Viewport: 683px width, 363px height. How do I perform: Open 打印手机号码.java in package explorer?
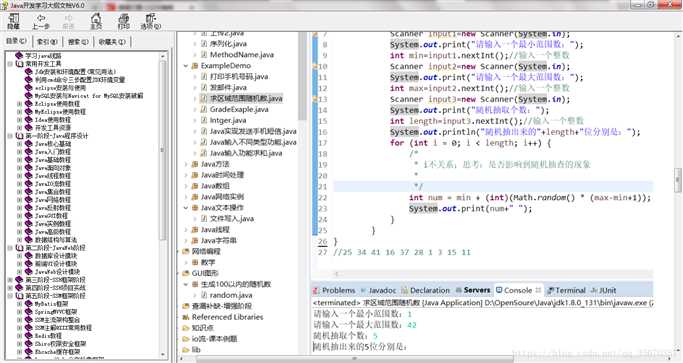pos(239,76)
